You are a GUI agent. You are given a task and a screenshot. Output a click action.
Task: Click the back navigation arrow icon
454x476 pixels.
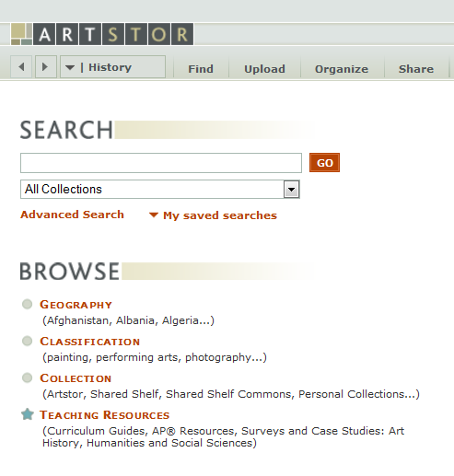21,66
